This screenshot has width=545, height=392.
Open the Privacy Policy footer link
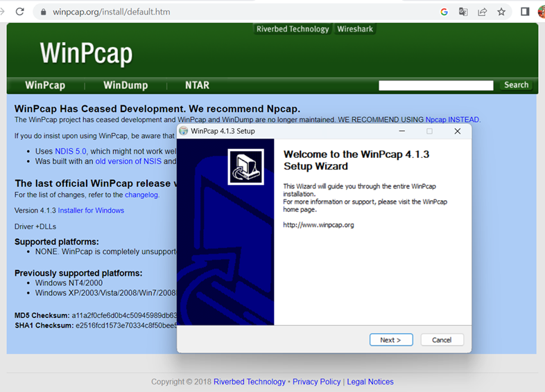316,382
